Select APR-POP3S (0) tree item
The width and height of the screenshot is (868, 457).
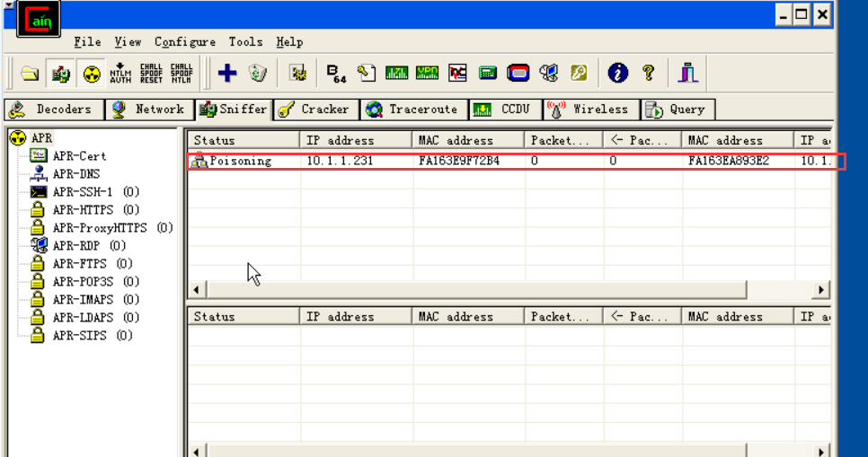coord(96,282)
